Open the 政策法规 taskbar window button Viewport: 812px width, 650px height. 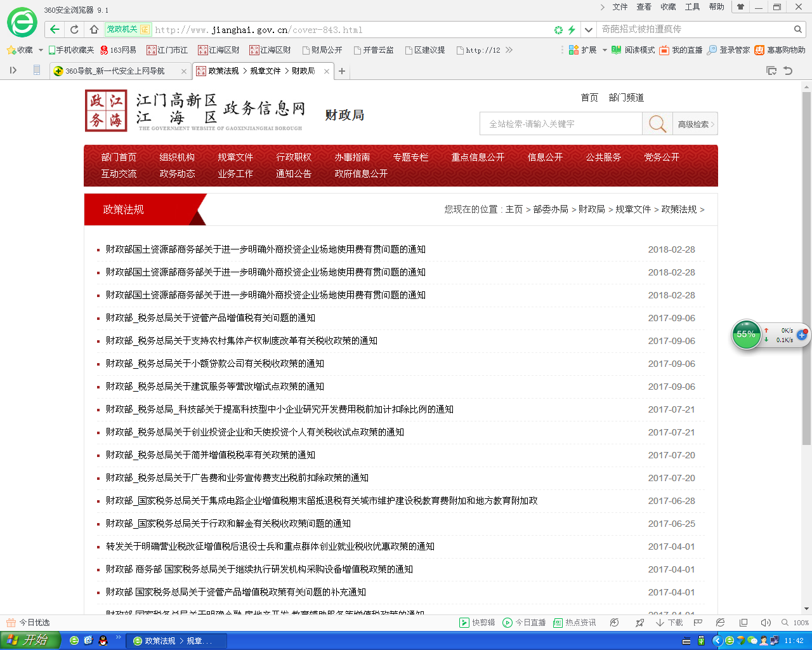coord(177,640)
